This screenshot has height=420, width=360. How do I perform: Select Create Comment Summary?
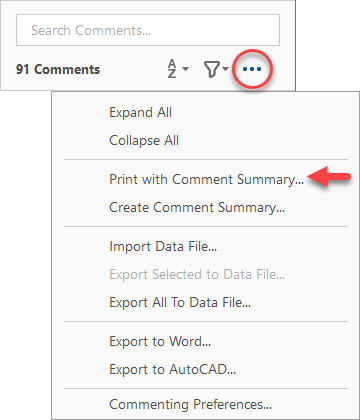[x=206, y=207]
